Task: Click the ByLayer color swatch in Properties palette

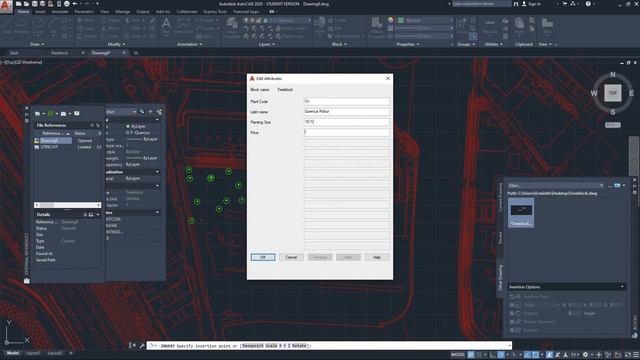Action: [128, 127]
